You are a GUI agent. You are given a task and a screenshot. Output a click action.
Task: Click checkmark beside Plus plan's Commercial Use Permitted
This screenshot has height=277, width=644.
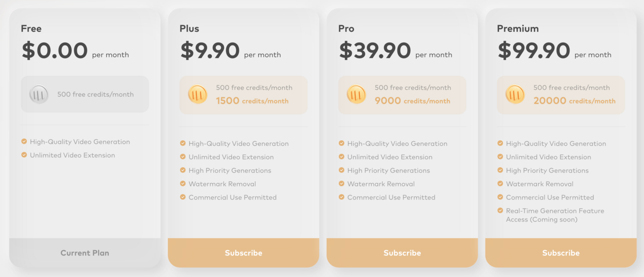(x=183, y=197)
